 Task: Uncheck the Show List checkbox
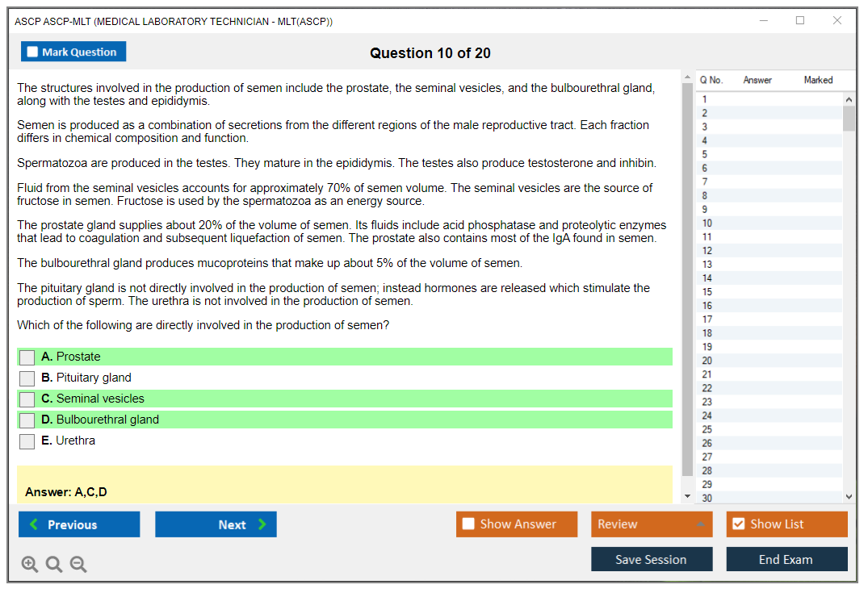tap(738, 524)
